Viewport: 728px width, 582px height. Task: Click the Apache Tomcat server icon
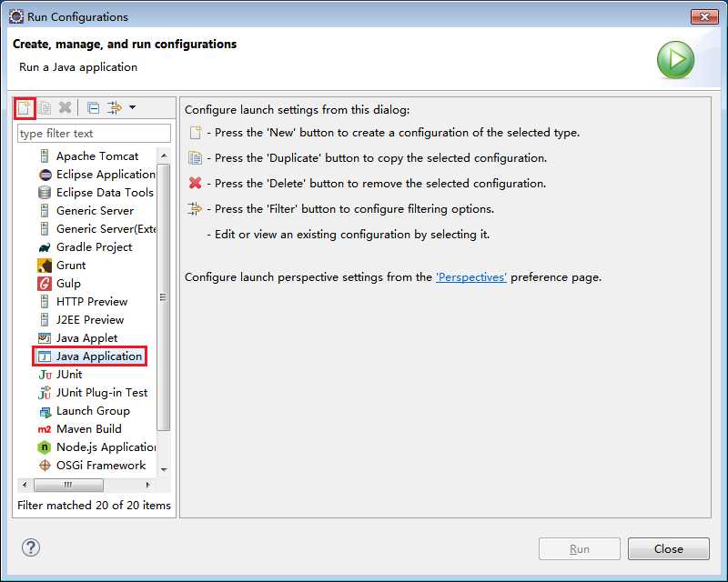point(45,156)
